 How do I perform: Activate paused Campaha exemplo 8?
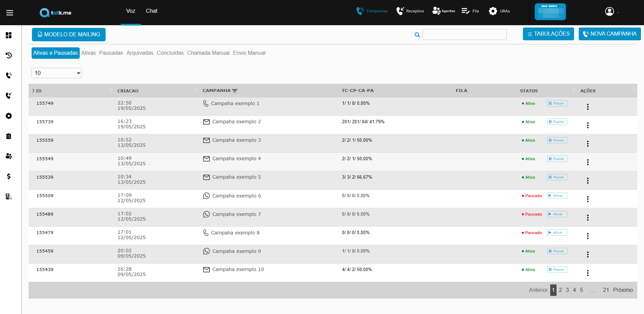(557, 233)
